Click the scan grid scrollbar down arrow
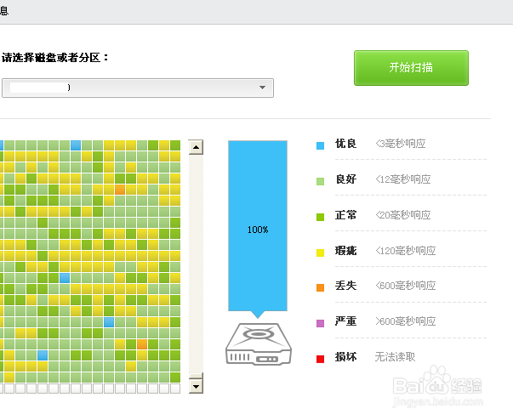This screenshot has width=513, height=420. point(196,386)
